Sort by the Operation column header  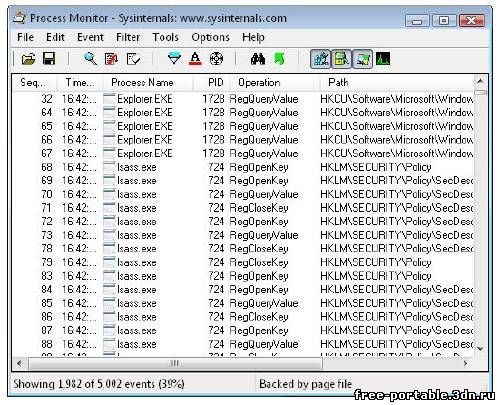tap(275, 83)
